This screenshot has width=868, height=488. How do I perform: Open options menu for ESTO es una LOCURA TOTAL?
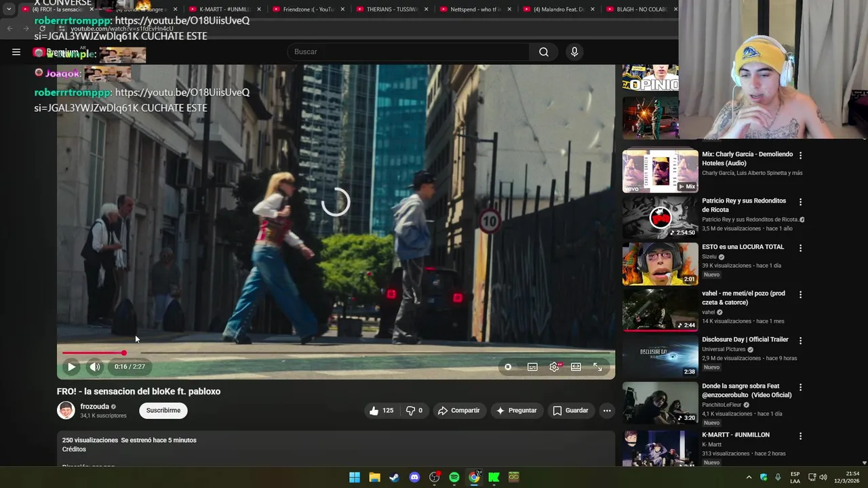click(800, 248)
